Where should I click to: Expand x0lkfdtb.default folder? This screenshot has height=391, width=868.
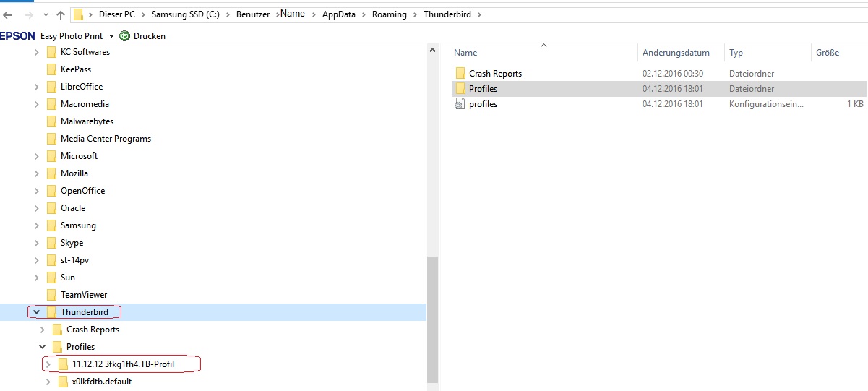tap(48, 382)
